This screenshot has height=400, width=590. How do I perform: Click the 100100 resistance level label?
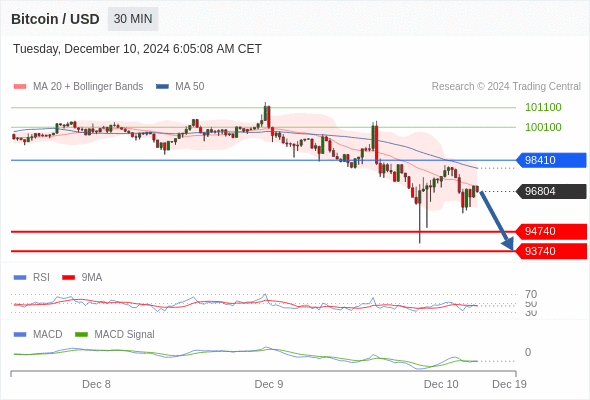click(x=543, y=127)
